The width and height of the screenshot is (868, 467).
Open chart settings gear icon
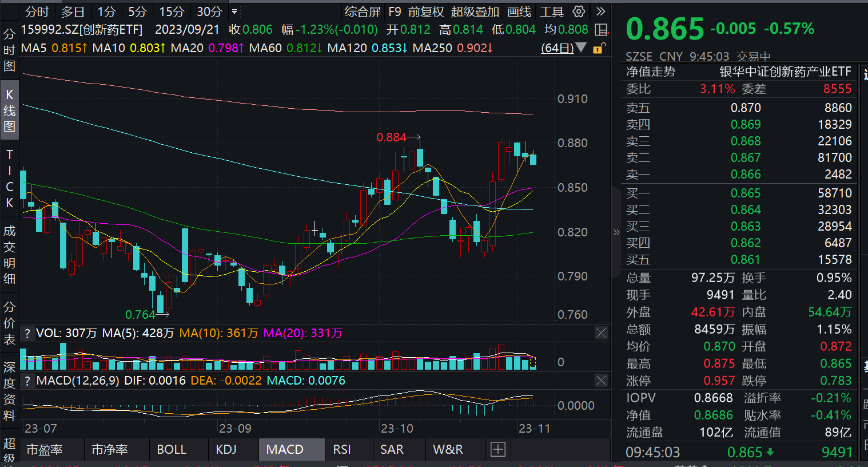[x=579, y=11]
